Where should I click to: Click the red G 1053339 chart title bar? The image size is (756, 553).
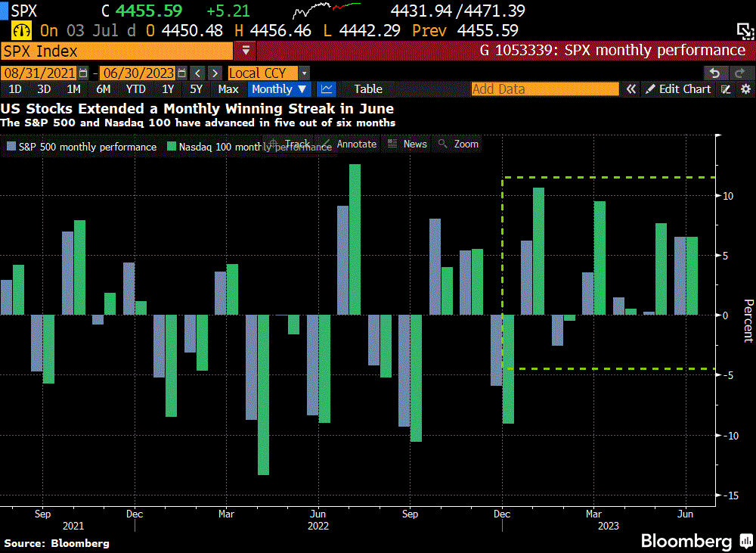point(506,51)
